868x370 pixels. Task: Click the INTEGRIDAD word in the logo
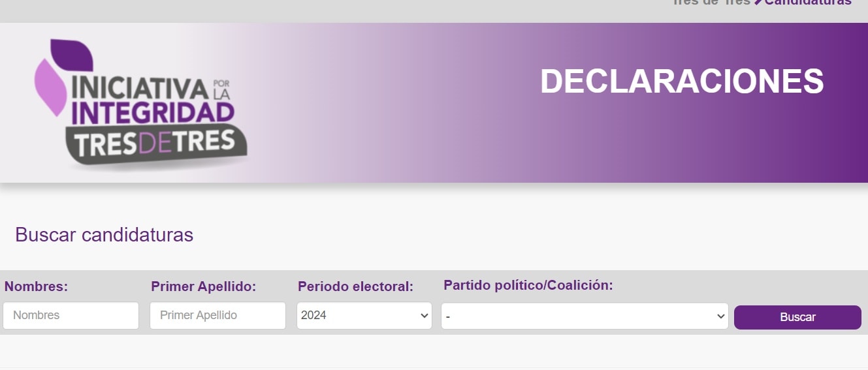153,112
